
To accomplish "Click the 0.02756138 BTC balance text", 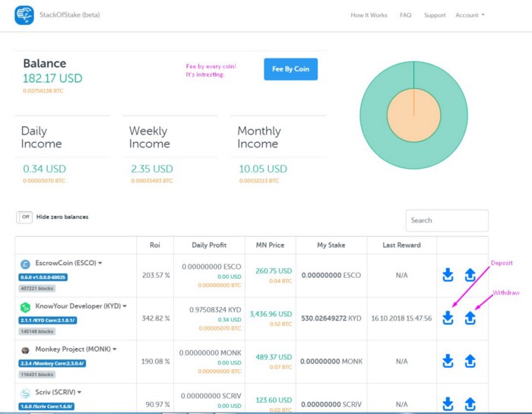I will tap(43, 91).
